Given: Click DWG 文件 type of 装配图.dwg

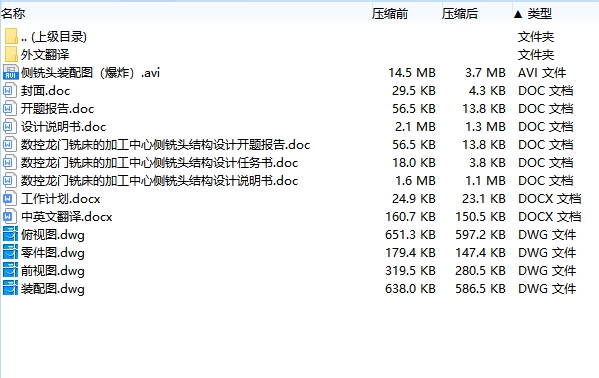Looking at the screenshot, I should (547, 289).
